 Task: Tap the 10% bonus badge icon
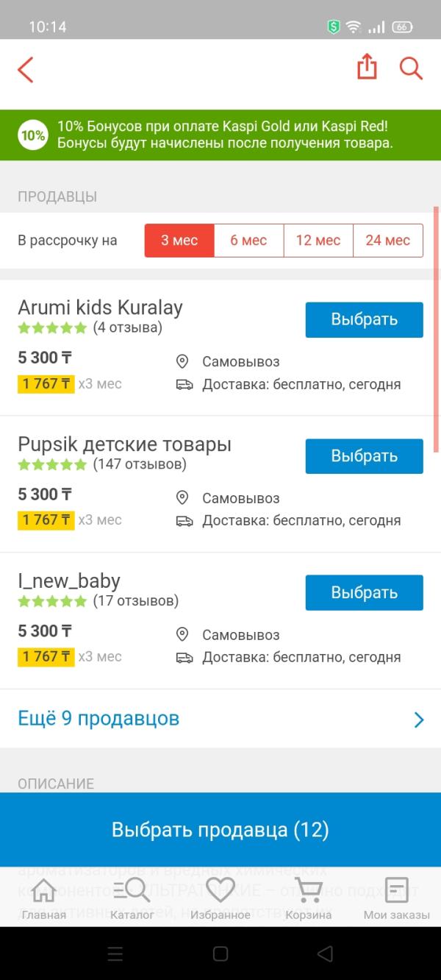[x=33, y=135]
